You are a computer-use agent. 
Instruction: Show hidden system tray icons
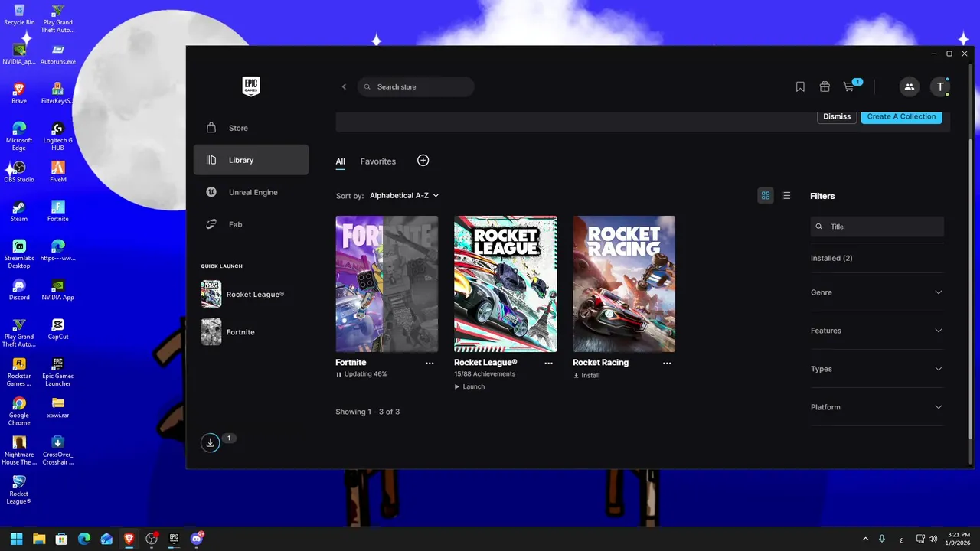coord(866,539)
